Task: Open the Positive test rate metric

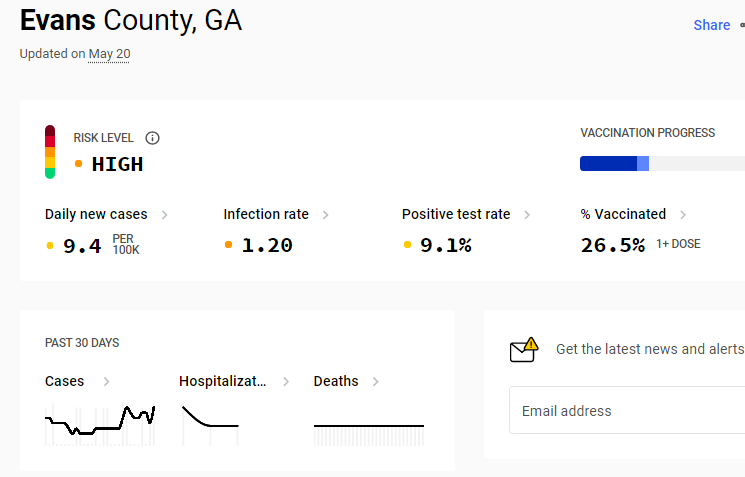Action: tap(456, 214)
